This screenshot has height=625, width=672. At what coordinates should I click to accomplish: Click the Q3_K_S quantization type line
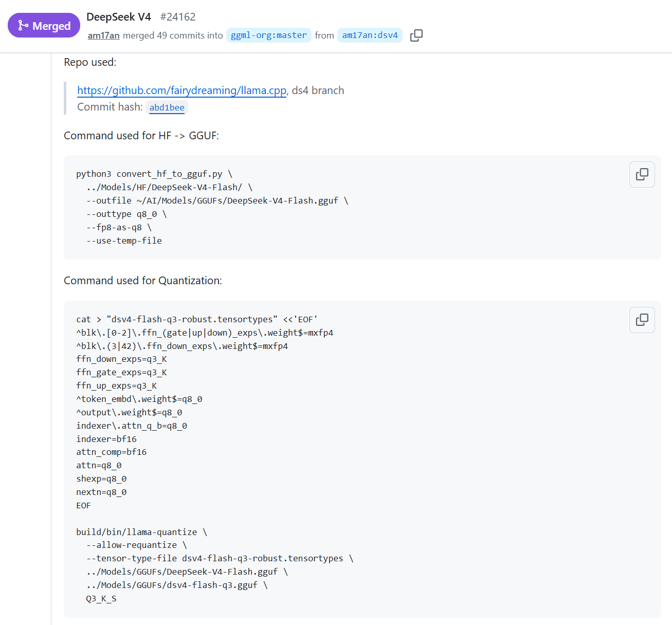[x=101, y=598]
